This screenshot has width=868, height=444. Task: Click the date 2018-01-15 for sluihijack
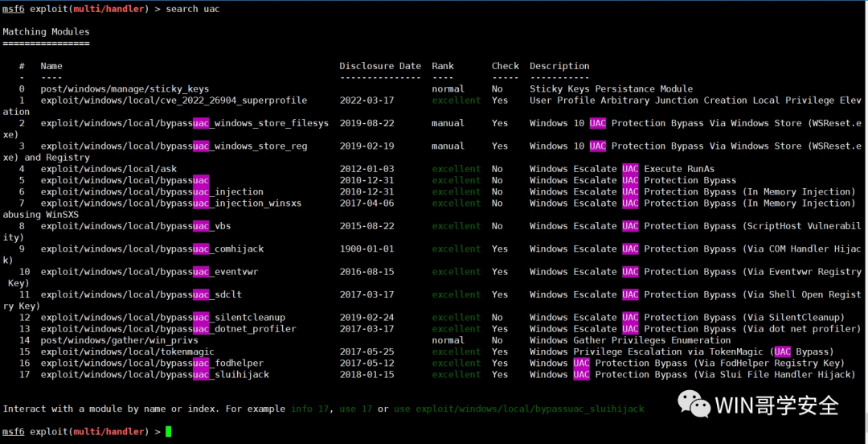[366, 375]
